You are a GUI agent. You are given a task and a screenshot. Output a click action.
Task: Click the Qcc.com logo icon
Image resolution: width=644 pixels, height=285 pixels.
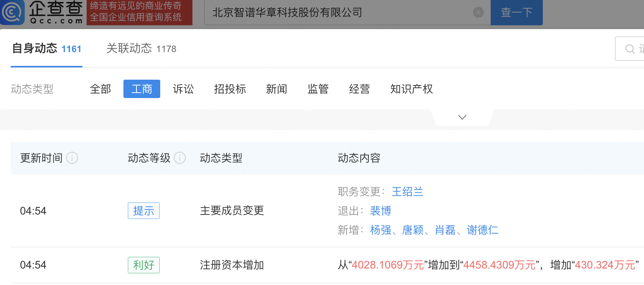coord(12,12)
